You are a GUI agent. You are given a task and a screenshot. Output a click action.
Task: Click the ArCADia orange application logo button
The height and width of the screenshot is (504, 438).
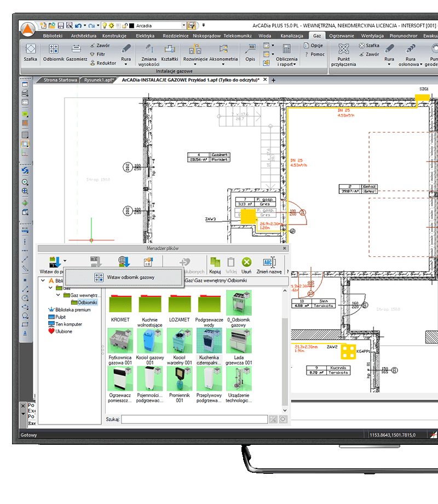pyautogui.click(x=28, y=29)
